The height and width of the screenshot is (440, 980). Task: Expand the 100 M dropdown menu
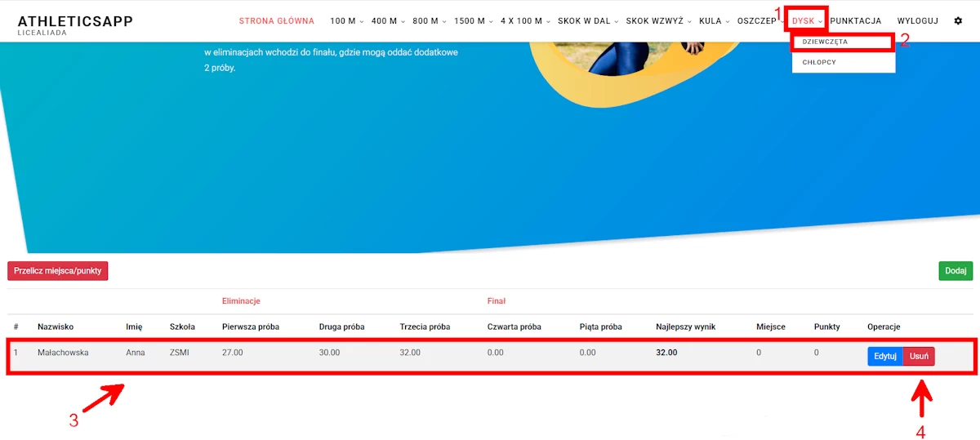click(x=347, y=21)
